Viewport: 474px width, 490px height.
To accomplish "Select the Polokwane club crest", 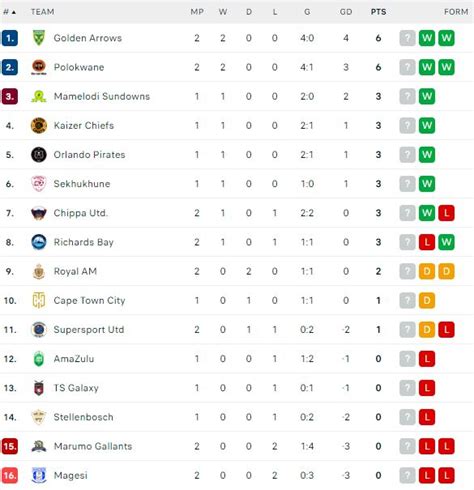I will pos(39,67).
